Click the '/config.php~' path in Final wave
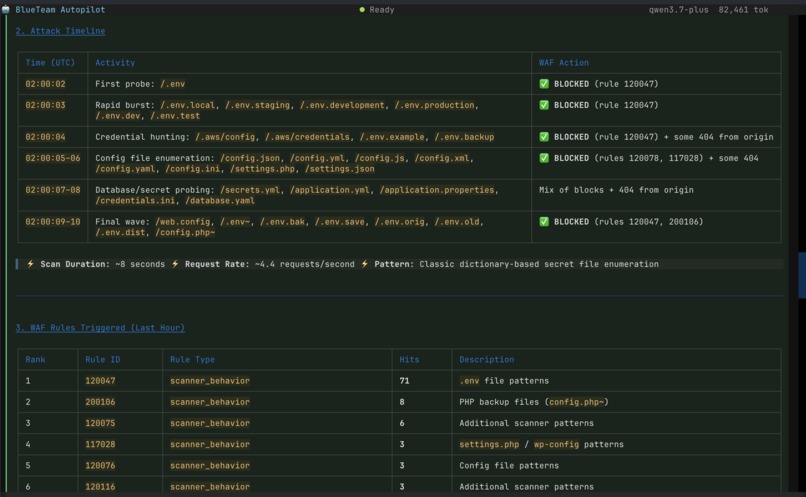Viewport: 806px width, 497px height. [x=185, y=232]
